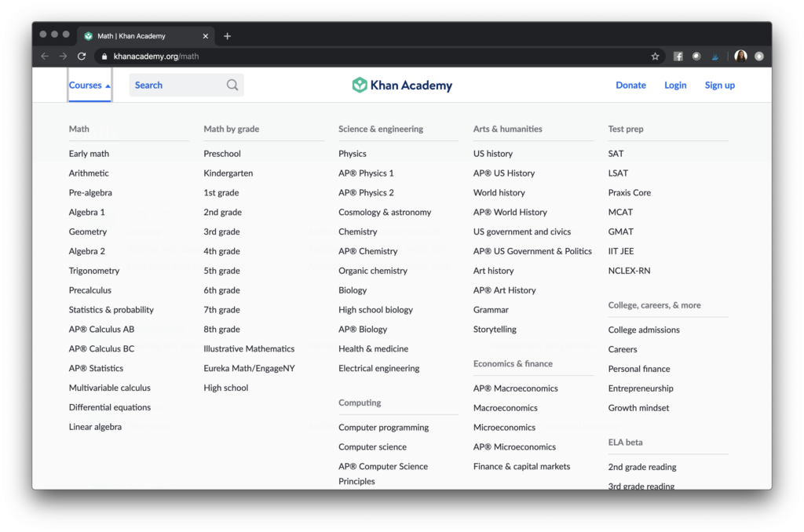The image size is (804, 532).
Task: Click inside the browser address bar
Action: click(314, 56)
